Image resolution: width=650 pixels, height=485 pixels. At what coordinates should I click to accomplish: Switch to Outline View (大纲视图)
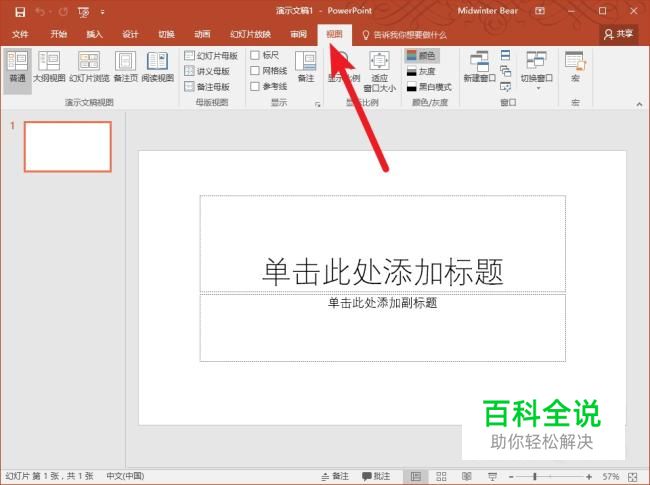pyautogui.click(x=49, y=66)
